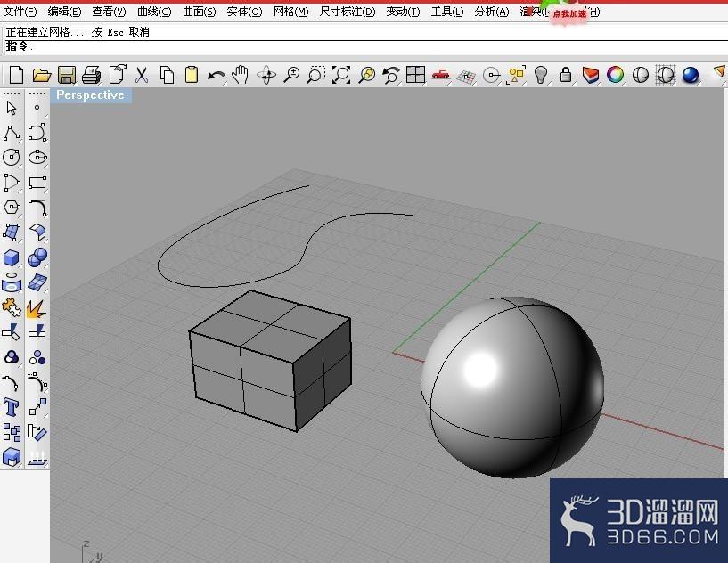Select the Cut scissors icon
728x563 pixels.
(x=142, y=75)
